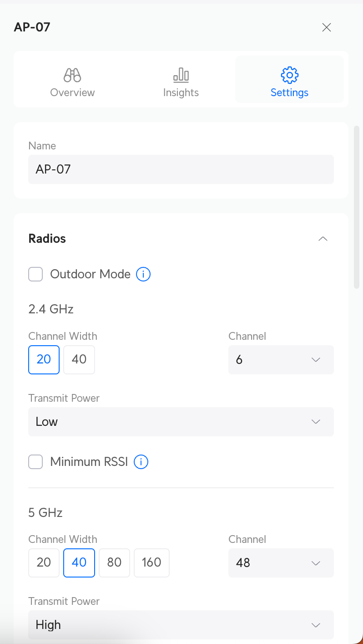The width and height of the screenshot is (363, 644).
Task: Collapse the Radios section
Action: (x=323, y=239)
